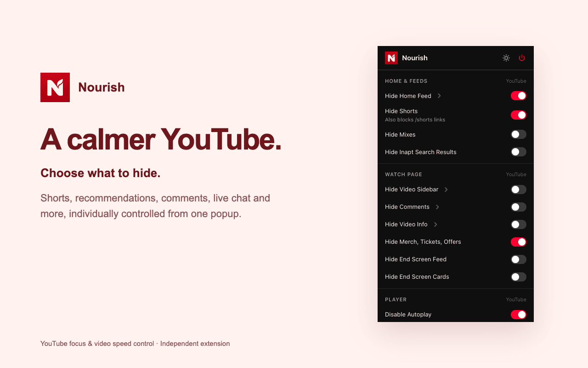Enable Hide Inapt Search Results switch
Image resolution: width=588 pixels, height=368 pixels.
pos(519,152)
